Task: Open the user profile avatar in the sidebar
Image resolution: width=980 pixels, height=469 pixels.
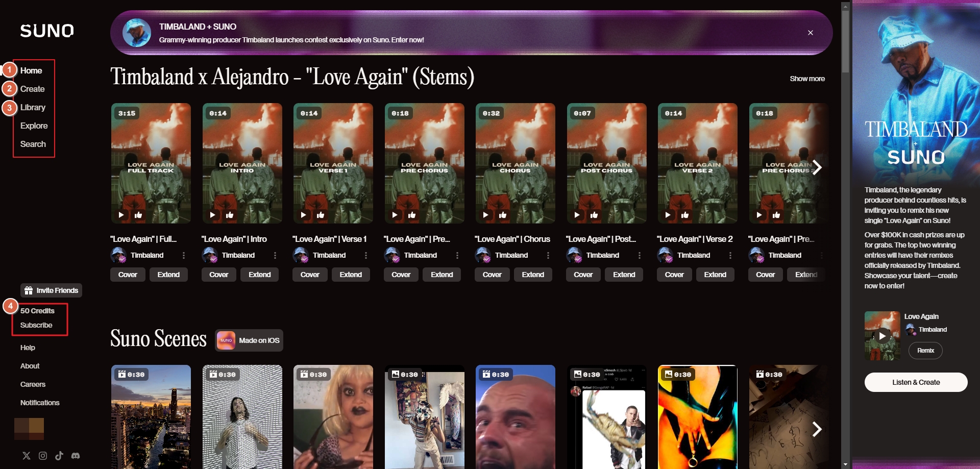Action: (x=29, y=429)
